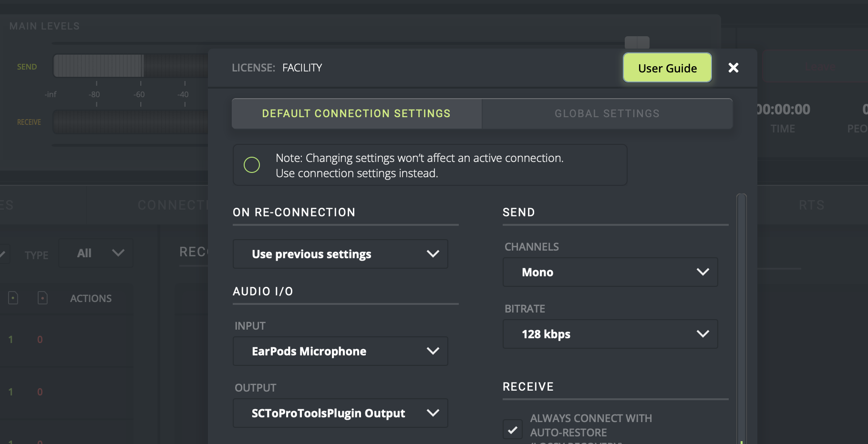Click the red-dot file icon column header
This screenshot has width=868, height=444.
coord(42,298)
